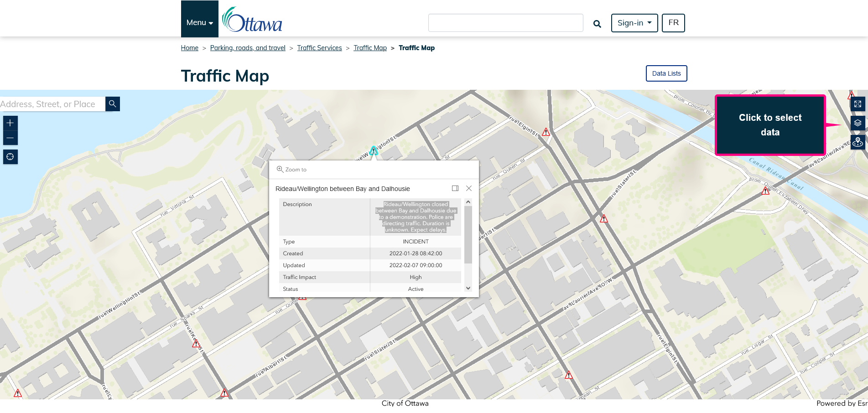The height and width of the screenshot is (413, 868).
Task: Click the Ottawa logo
Action: [x=252, y=20]
